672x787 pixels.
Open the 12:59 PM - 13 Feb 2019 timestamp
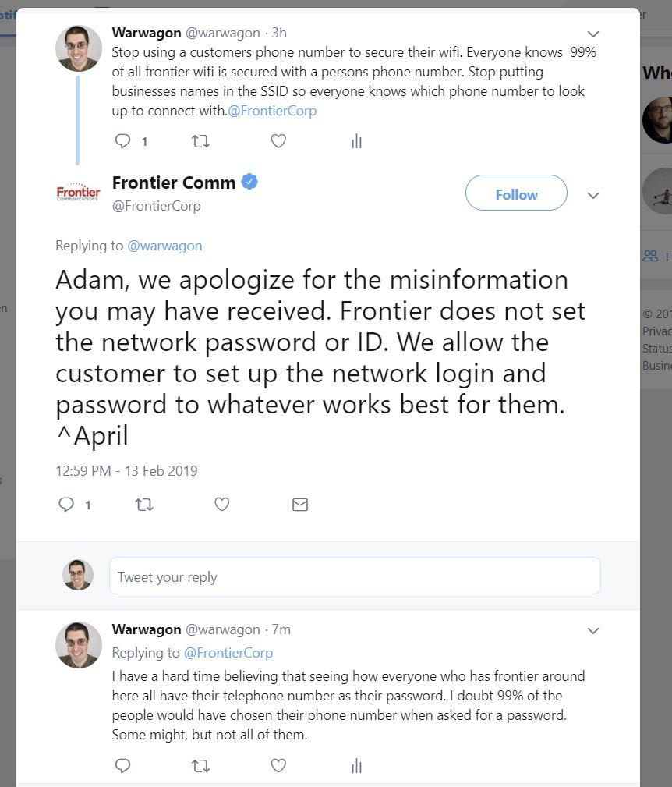[x=126, y=471]
